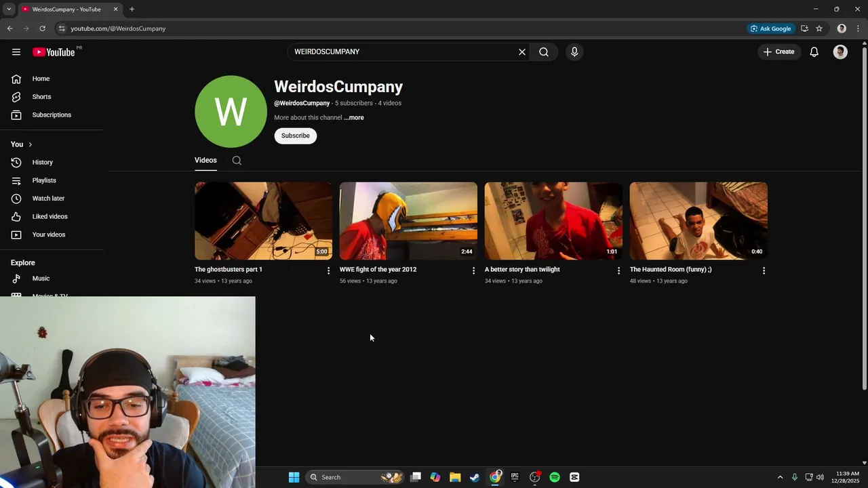Expand channel description with ...more

(354, 118)
